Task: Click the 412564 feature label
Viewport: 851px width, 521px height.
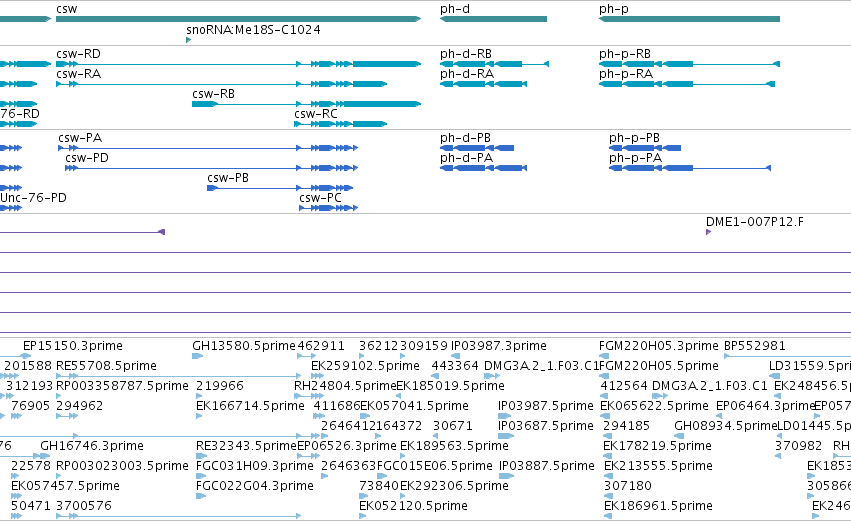Action: [624, 386]
